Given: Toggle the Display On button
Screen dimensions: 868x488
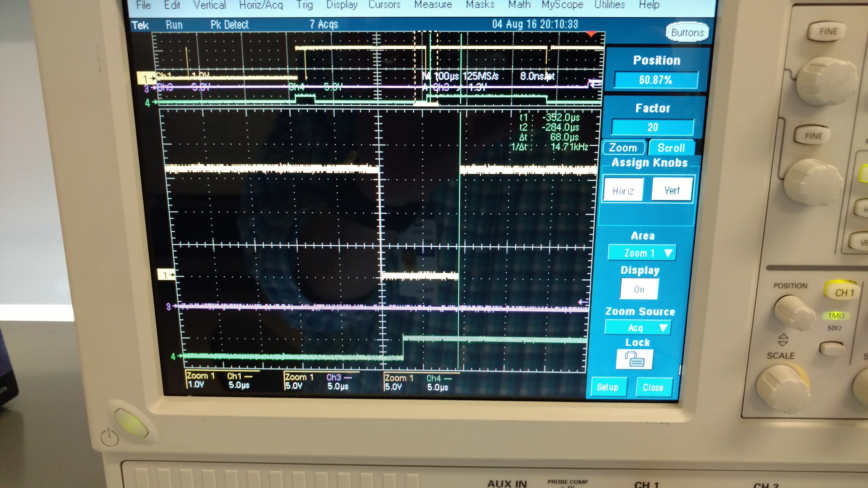Looking at the screenshot, I should pos(639,289).
